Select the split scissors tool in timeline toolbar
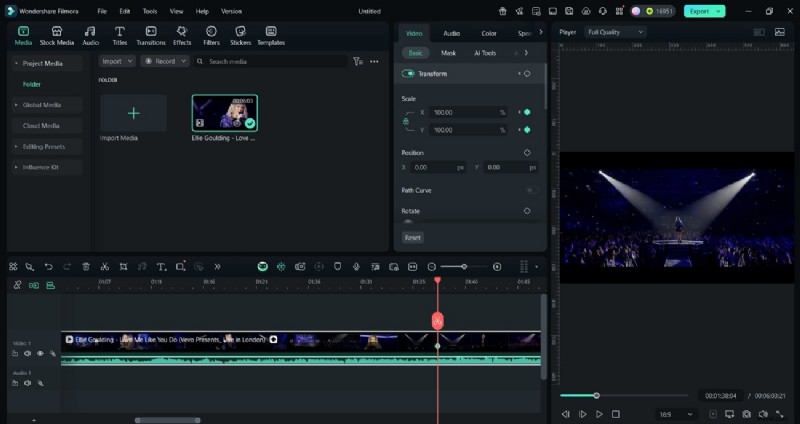The image size is (800, 424). point(104,267)
